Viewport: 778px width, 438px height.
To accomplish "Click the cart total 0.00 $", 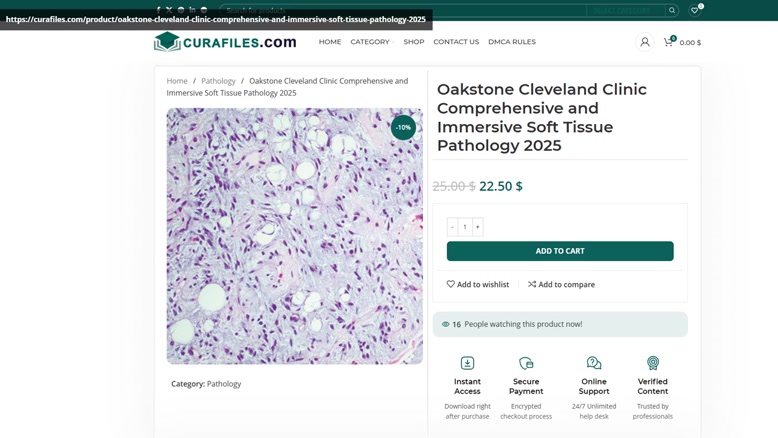I will pos(690,43).
